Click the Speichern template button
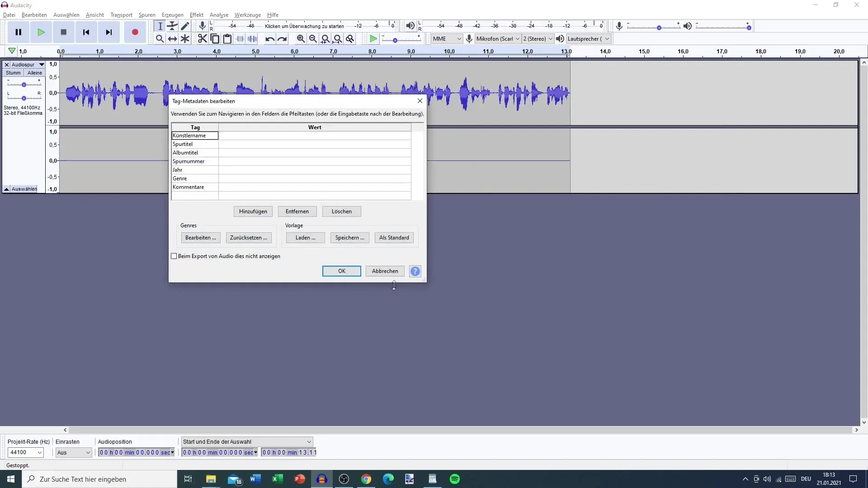Screen dimensions: 868x488 (350, 238)
